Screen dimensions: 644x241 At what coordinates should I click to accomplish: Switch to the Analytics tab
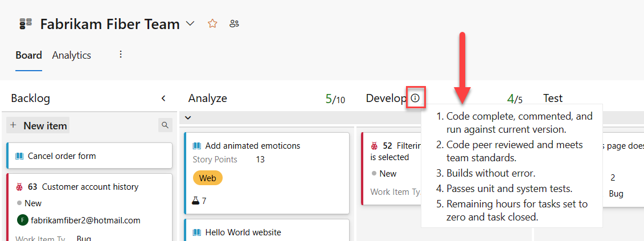pyautogui.click(x=72, y=55)
